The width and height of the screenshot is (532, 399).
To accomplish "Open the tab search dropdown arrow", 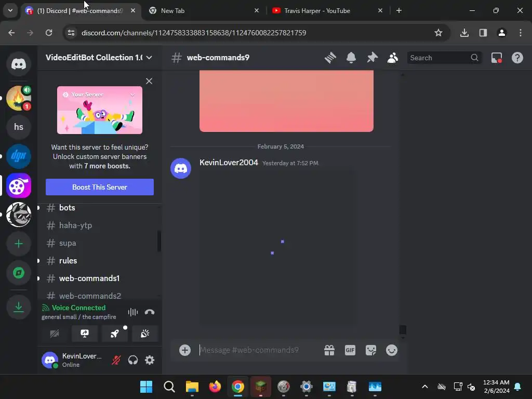I will [10, 10].
